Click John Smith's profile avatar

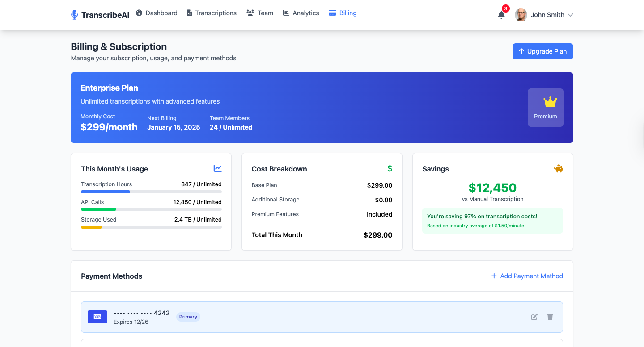[521, 15]
